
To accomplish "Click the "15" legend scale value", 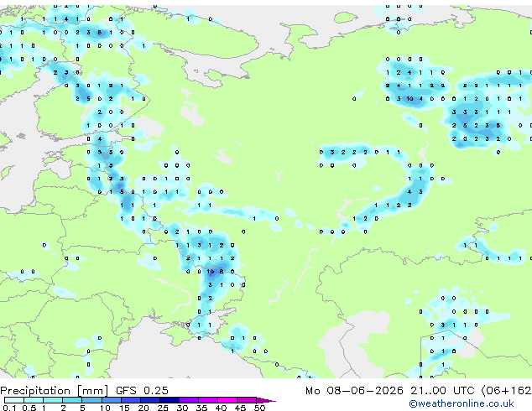I will pos(124,408).
